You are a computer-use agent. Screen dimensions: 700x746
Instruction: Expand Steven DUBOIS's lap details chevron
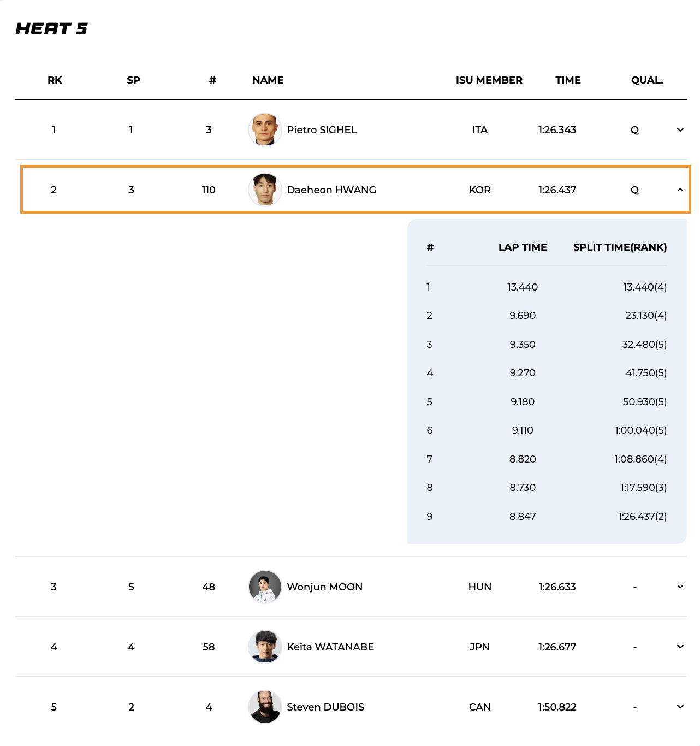(x=680, y=707)
